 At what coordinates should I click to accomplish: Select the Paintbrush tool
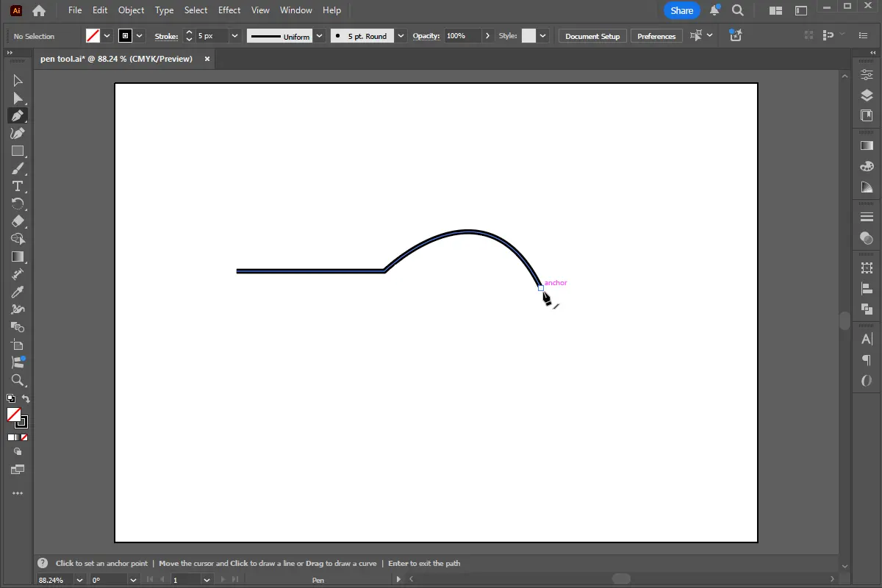[x=18, y=168]
